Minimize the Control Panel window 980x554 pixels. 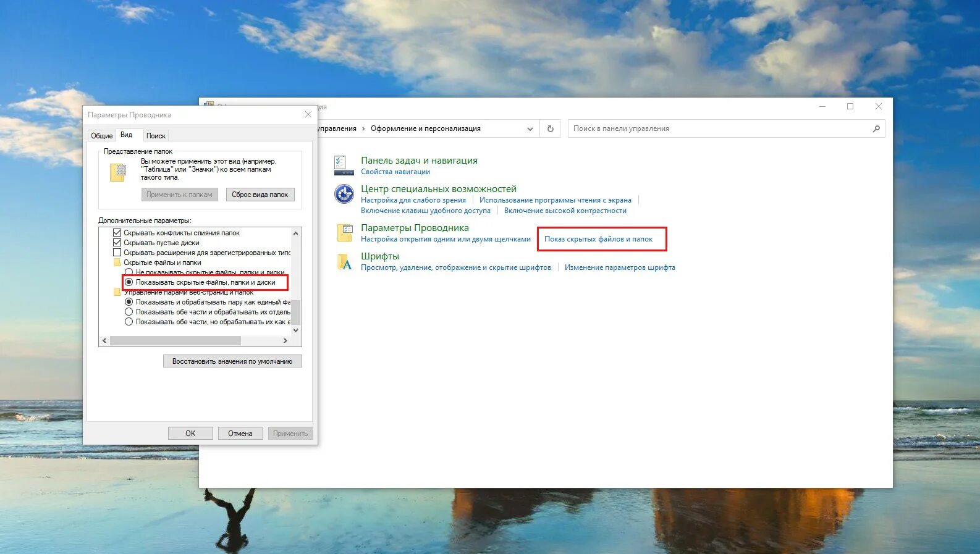click(822, 106)
